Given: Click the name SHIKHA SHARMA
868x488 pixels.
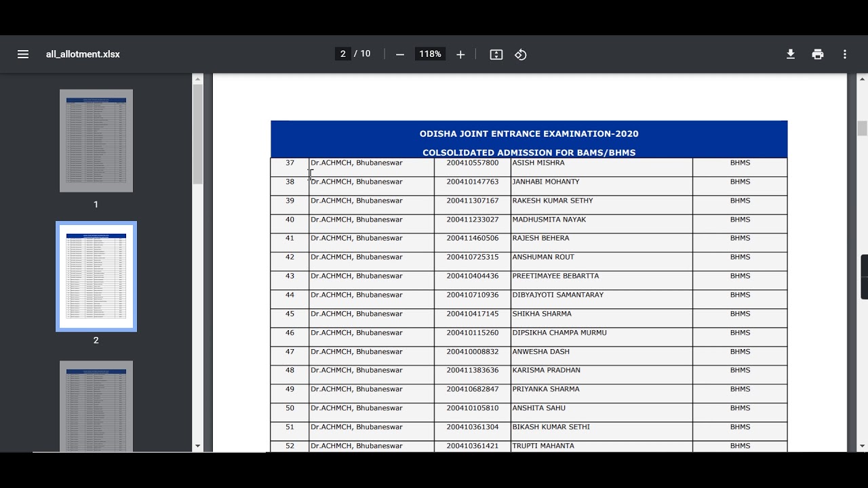Looking at the screenshot, I should pos(542,314).
